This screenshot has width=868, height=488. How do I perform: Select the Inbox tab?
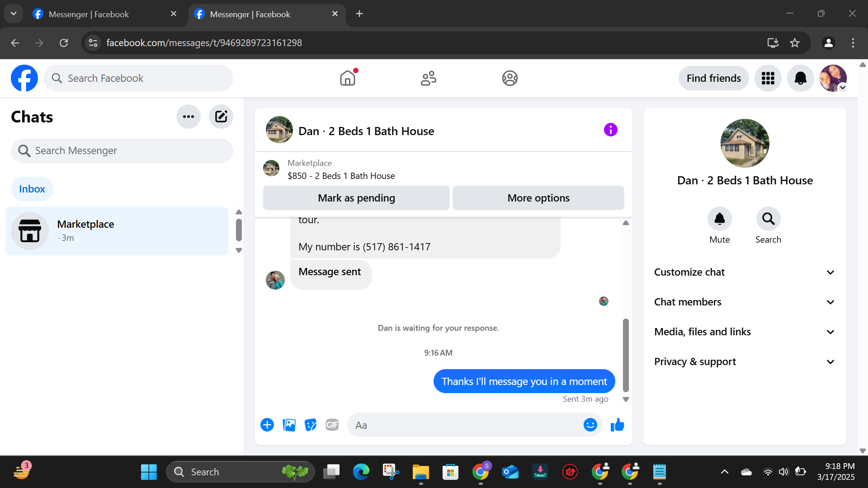pyautogui.click(x=32, y=189)
